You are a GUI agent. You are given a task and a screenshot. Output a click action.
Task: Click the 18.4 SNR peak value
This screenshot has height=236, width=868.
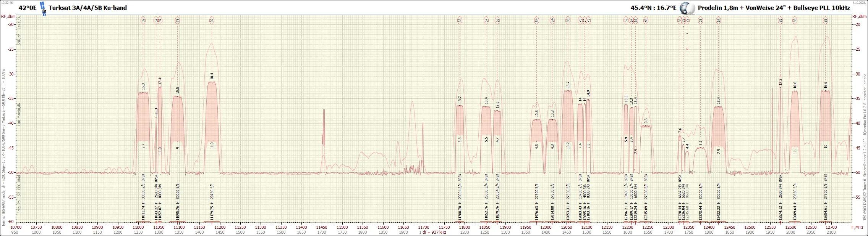(212, 76)
